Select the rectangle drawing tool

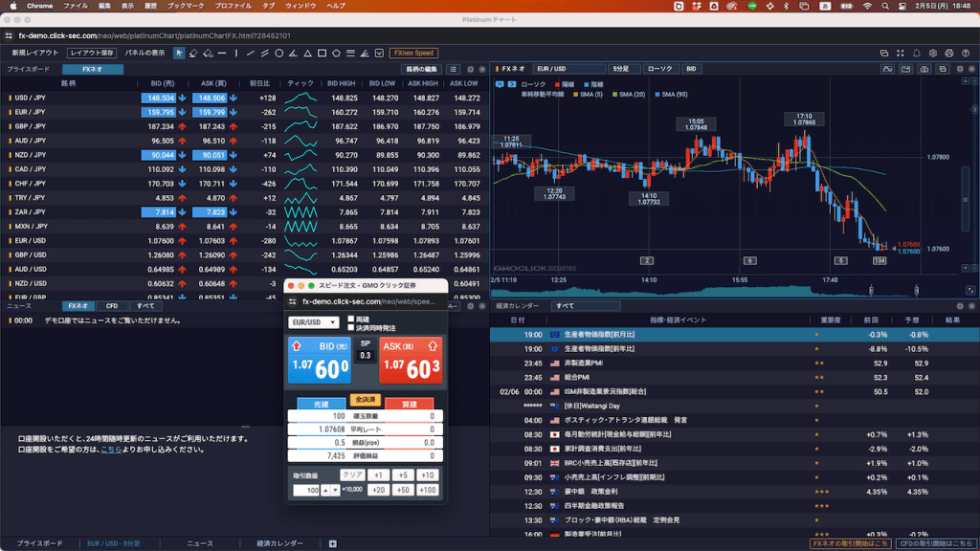tap(322, 54)
